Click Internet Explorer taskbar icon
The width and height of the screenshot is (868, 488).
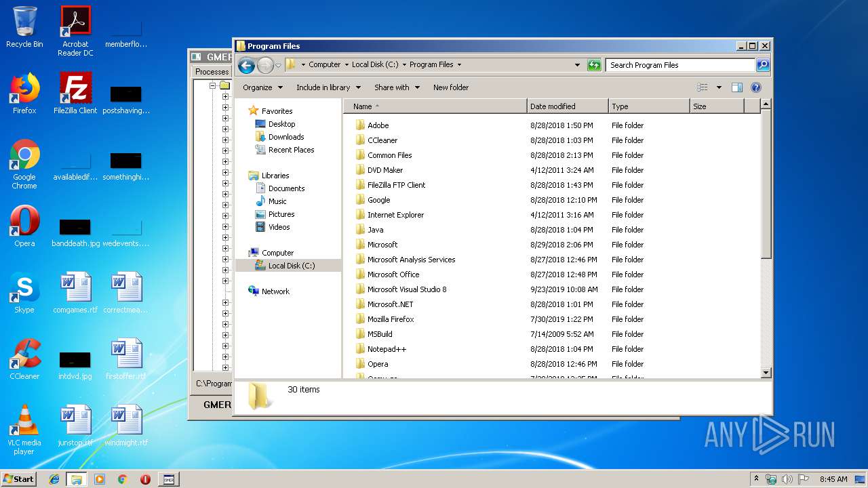[x=54, y=479]
